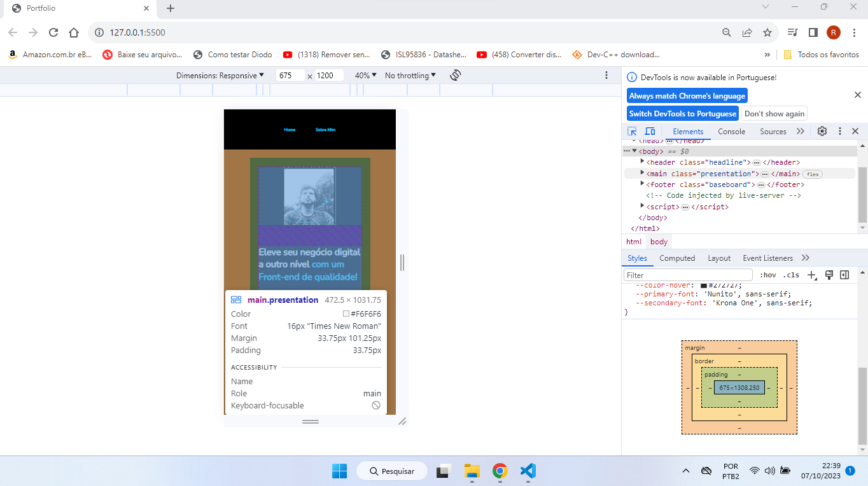868x486 pixels.
Task: Edit the viewport height field 1200
Action: coord(329,75)
